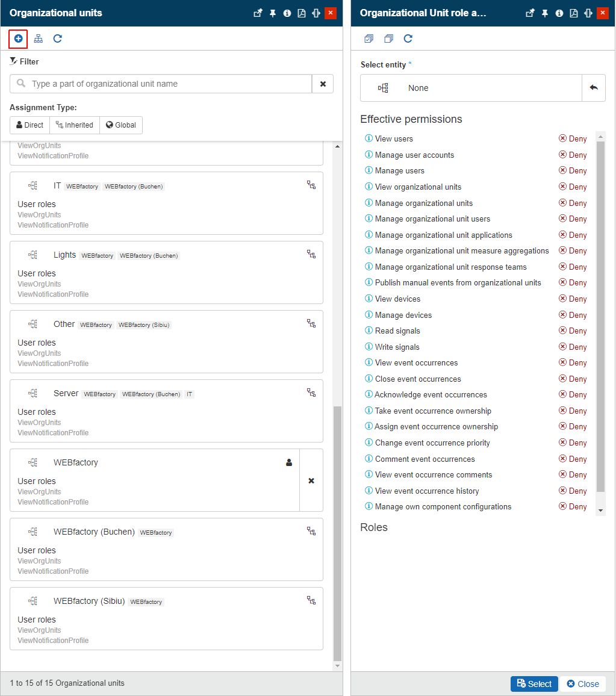Toggle the Inherited assignment type filter
Viewport: 616px width, 696px height.
(x=74, y=125)
